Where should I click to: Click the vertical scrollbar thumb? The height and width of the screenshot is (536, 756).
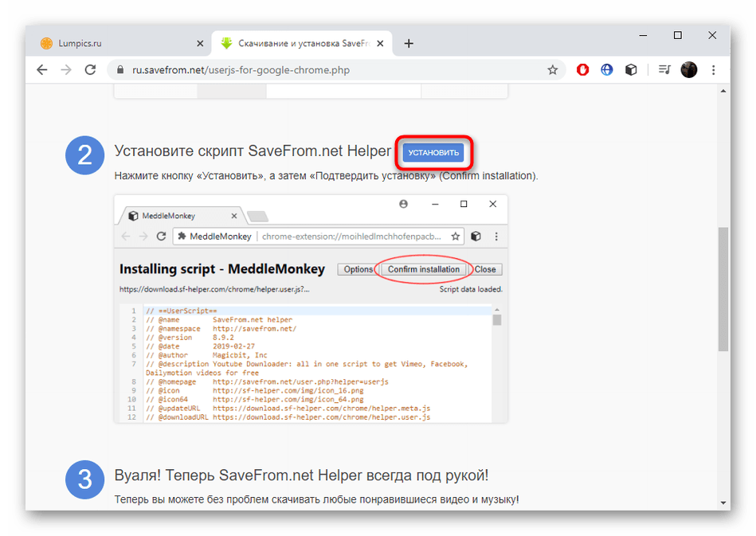click(x=723, y=289)
